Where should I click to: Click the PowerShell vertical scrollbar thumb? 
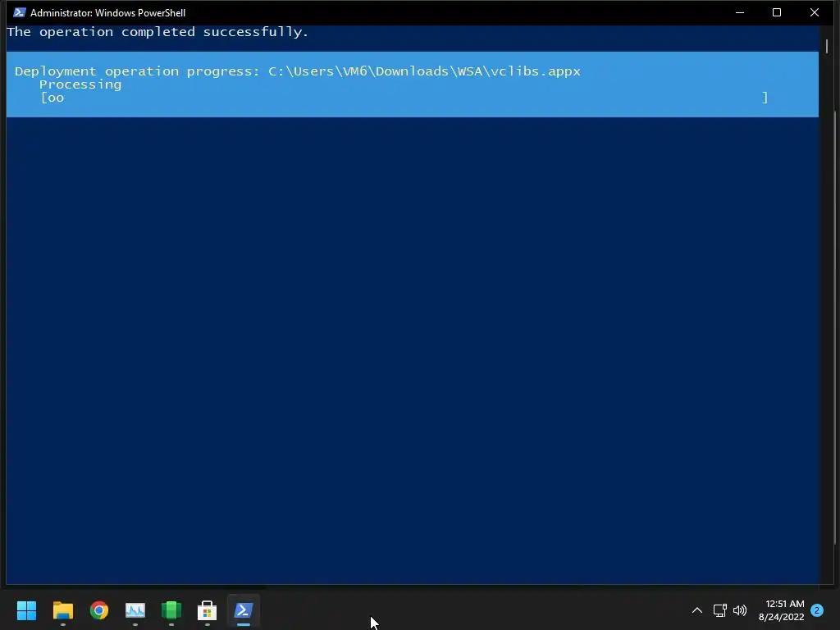(x=827, y=46)
